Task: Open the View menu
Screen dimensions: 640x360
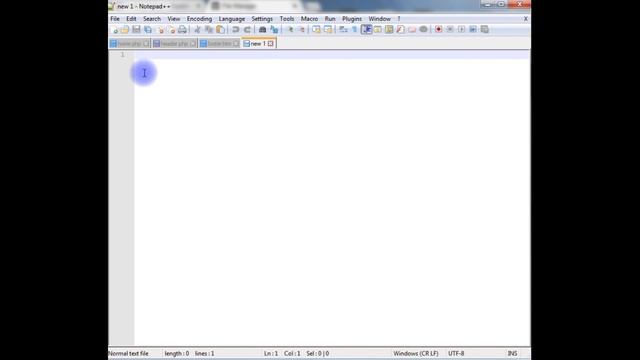Action: coord(173,19)
